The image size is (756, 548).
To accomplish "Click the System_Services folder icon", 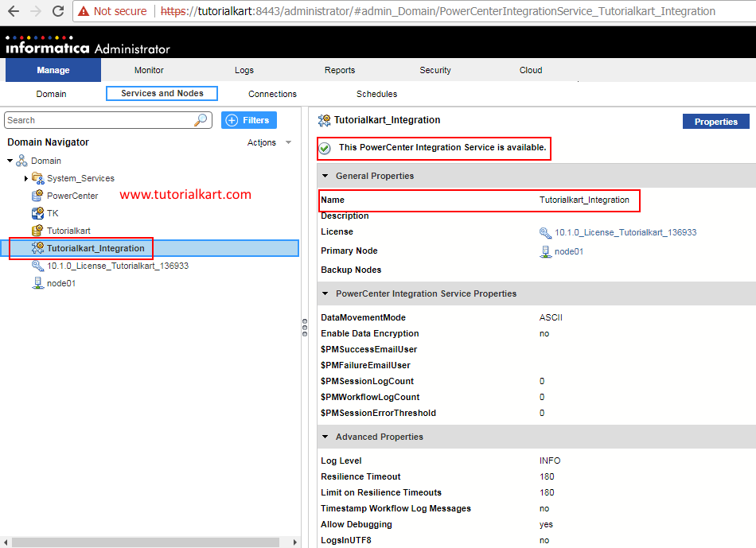I will [37, 178].
